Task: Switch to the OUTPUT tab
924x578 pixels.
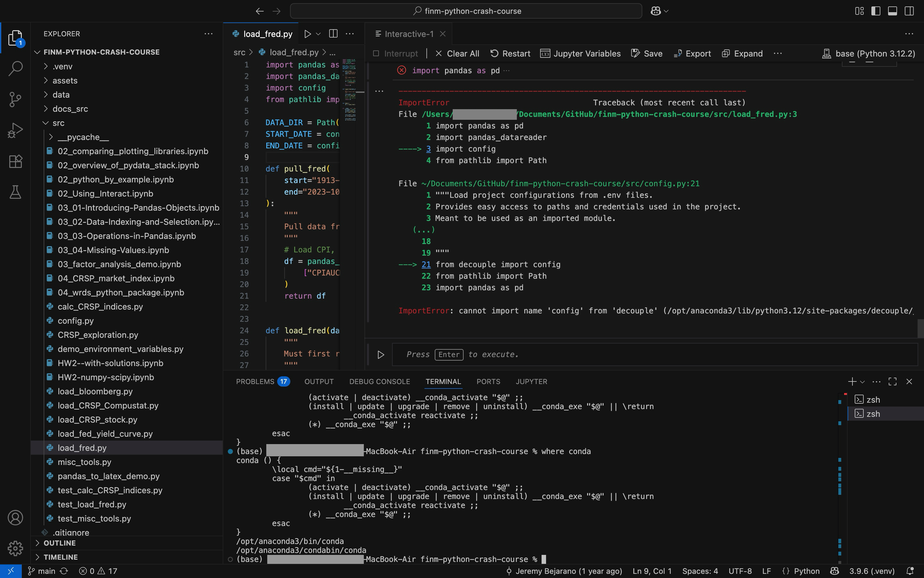Action: pos(319,381)
